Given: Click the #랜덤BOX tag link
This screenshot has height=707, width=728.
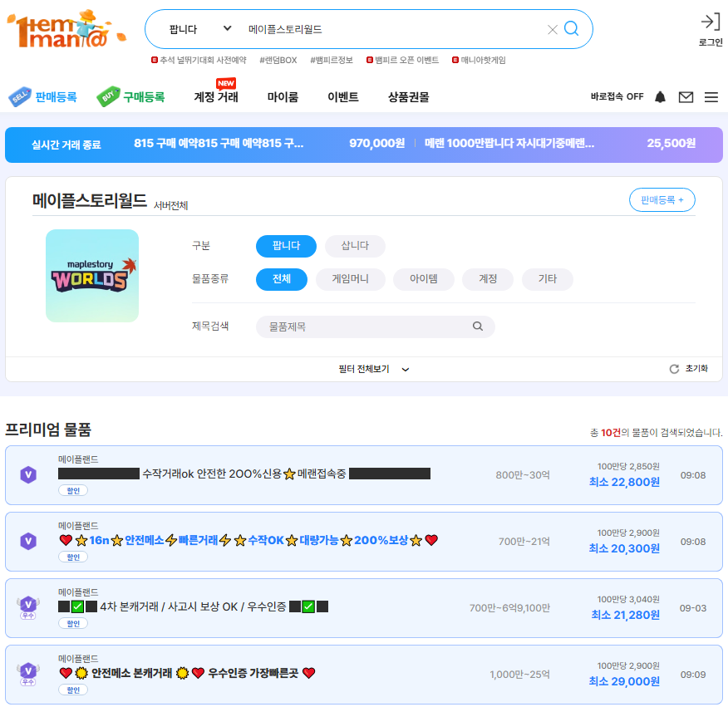Looking at the screenshot, I should click(278, 60).
